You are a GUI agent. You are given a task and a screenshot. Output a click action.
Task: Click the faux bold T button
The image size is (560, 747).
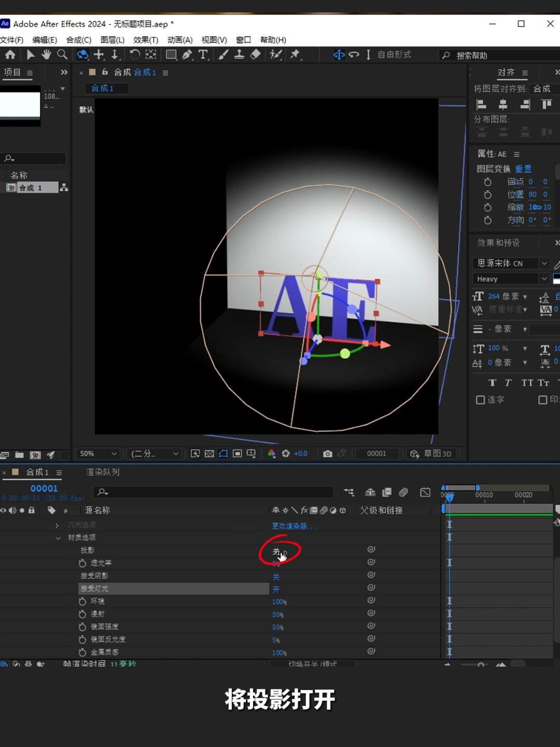point(492,383)
